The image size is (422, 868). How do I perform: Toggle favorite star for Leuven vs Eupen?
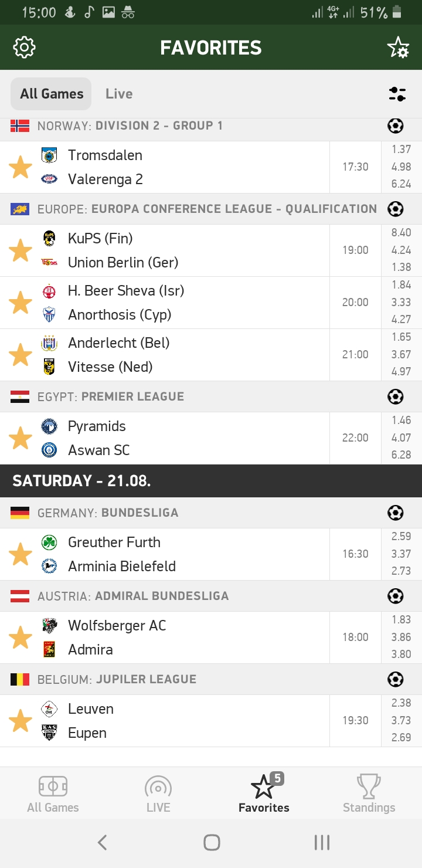pyautogui.click(x=21, y=721)
